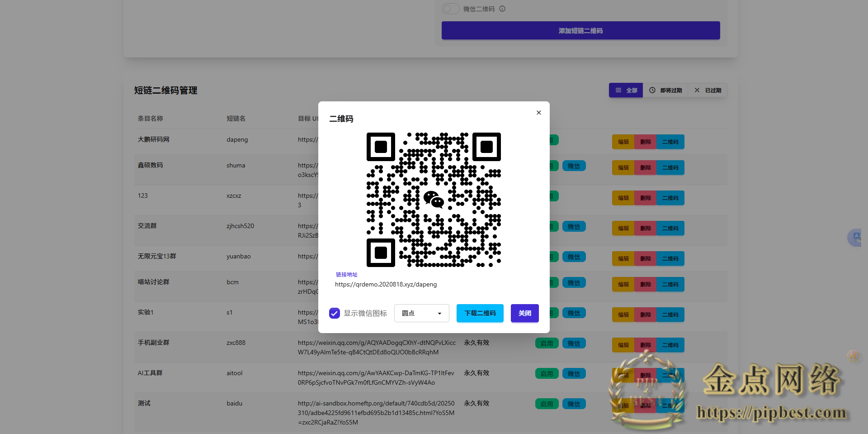The height and width of the screenshot is (434, 868).
Task: Click the 测试 row ai-sandbox target URL
Action: 376,413
